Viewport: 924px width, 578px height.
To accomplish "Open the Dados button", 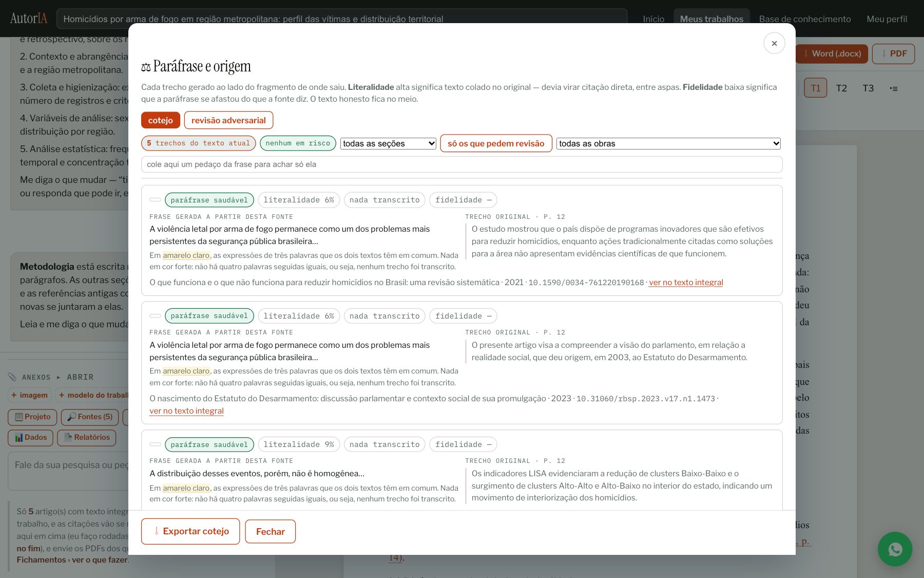I will pyautogui.click(x=31, y=438).
